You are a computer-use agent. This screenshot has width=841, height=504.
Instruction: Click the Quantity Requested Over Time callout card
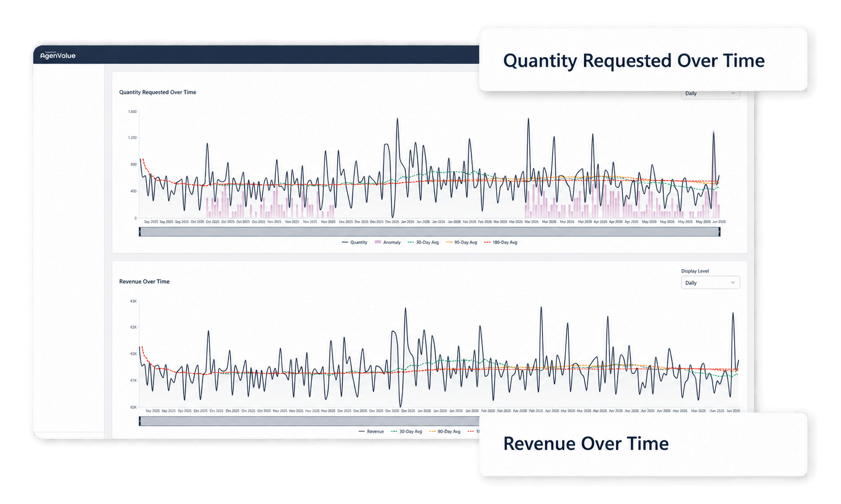tap(643, 60)
